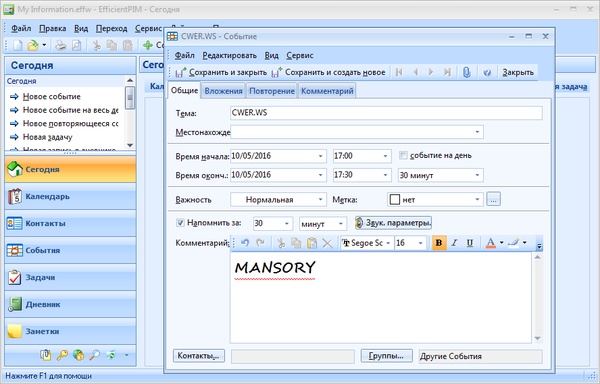This screenshot has height=384, width=600.
Task: Apply the font color A icon
Action: [491, 243]
